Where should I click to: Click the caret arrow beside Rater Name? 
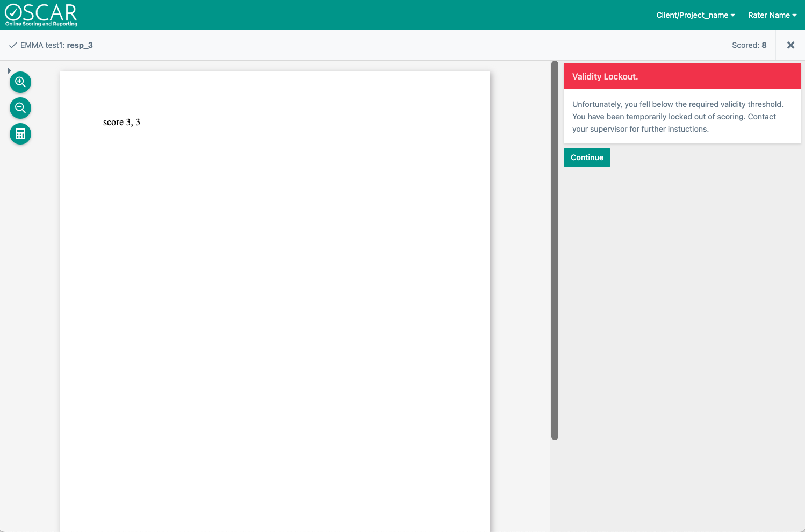pyautogui.click(x=794, y=15)
